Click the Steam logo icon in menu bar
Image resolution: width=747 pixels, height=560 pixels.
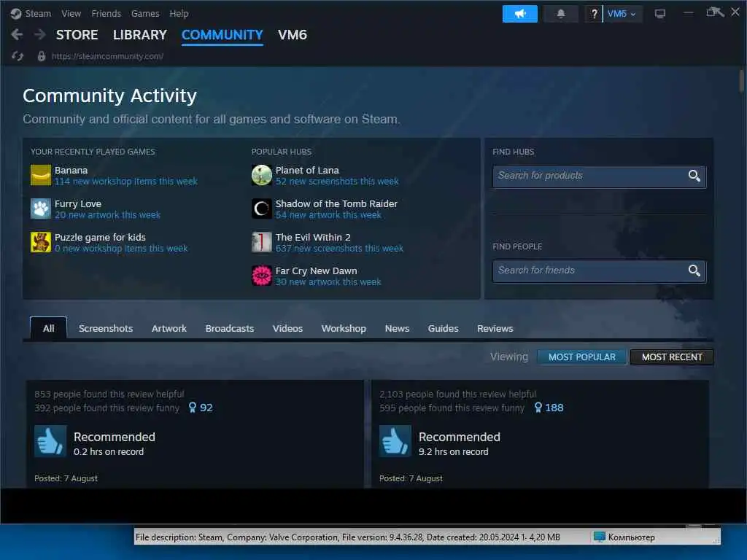pos(16,13)
